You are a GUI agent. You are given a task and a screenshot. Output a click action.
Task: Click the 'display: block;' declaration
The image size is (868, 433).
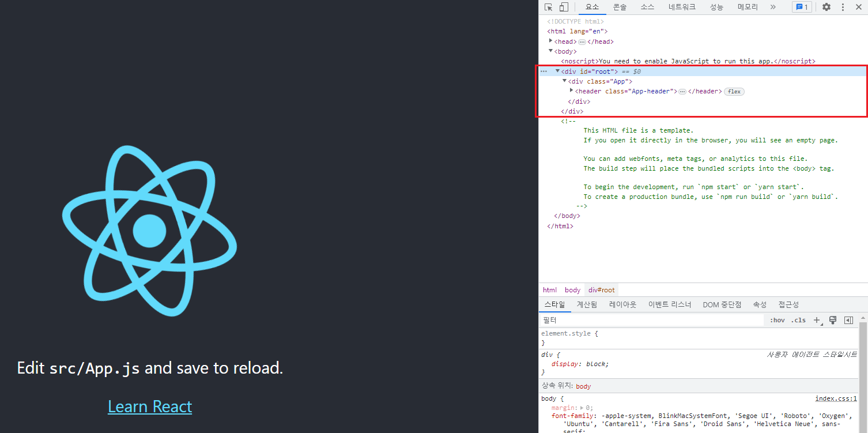(x=580, y=364)
